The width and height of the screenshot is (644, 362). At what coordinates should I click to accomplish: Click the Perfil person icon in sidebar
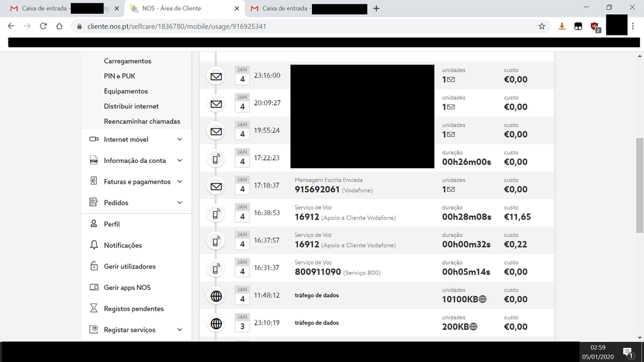click(x=94, y=224)
